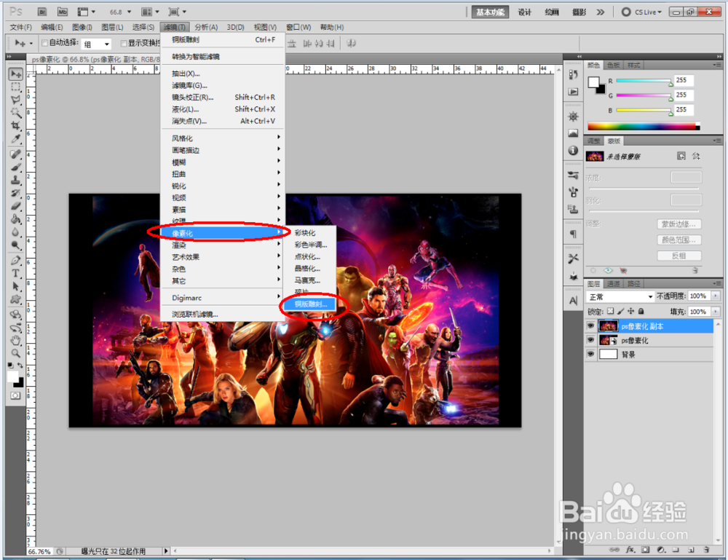Image resolution: width=728 pixels, height=560 pixels.
Task: Open the Character panel icon
Action: 574,301
